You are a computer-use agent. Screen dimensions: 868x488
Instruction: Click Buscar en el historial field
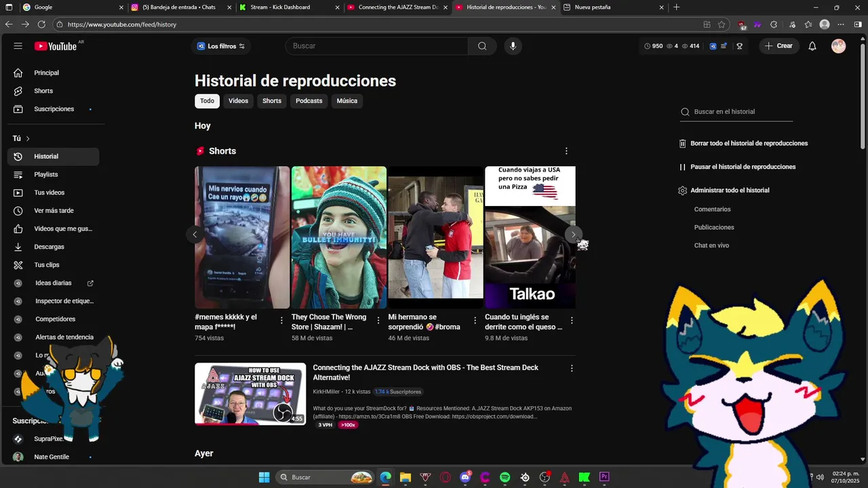736,112
